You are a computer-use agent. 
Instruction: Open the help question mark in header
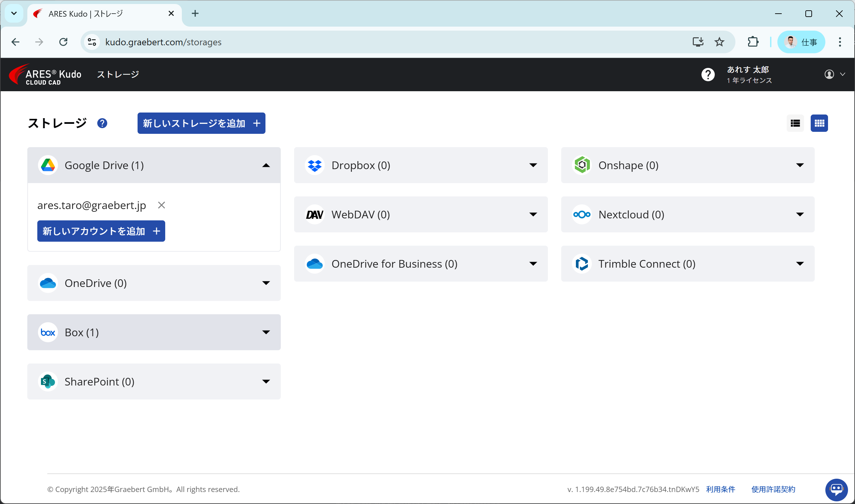[708, 74]
